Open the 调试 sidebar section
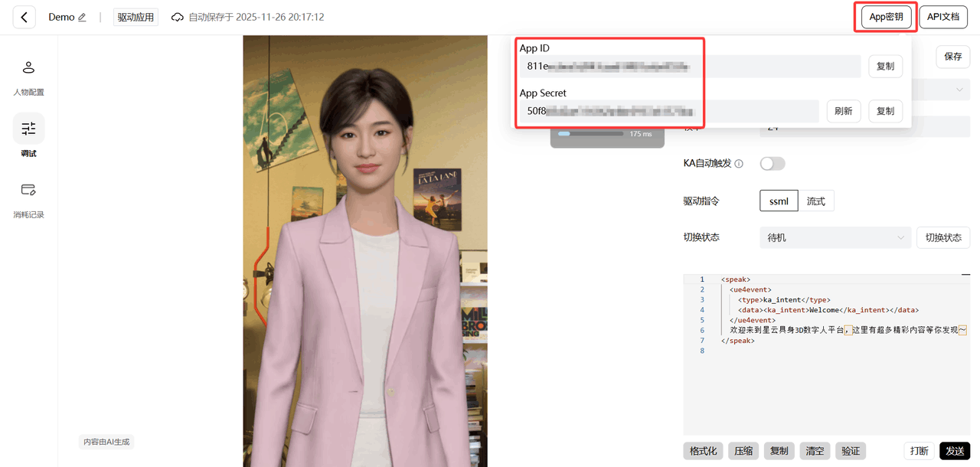Screen dimensions: 980x467 (28, 136)
